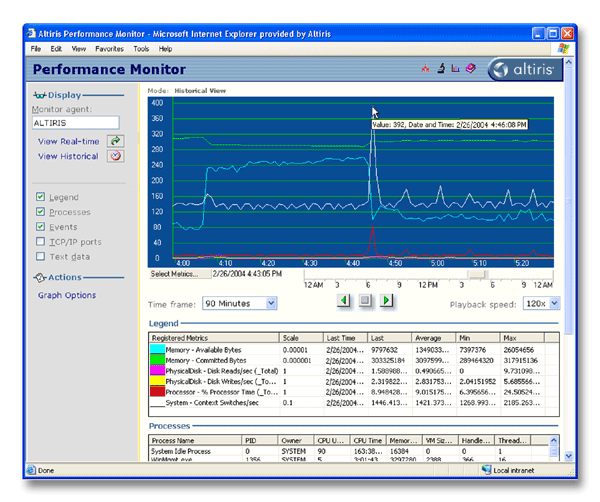Click the bar chart icon in header
The height and width of the screenshot is (502, 600).
pos(455,68)
